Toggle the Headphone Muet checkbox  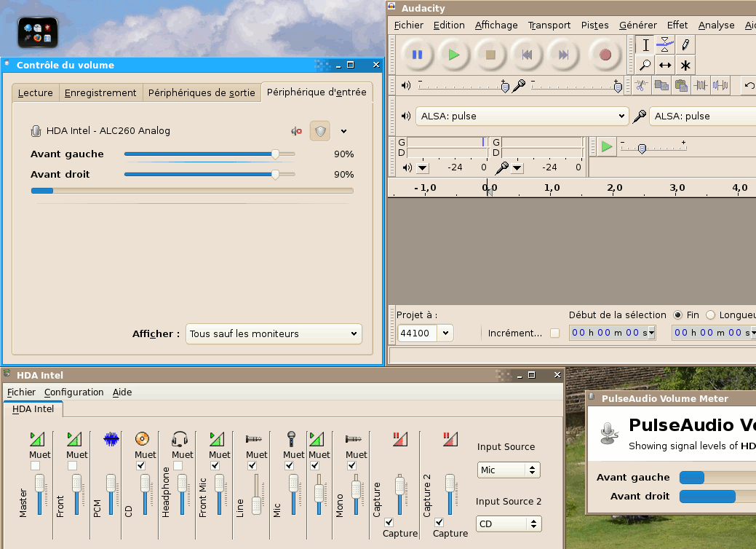coord(178,465)
